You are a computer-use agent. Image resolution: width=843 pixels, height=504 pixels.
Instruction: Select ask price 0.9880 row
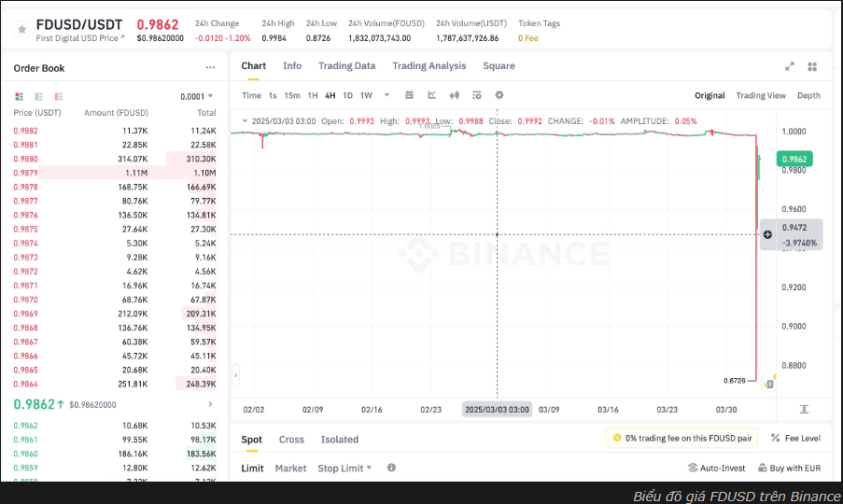click(x=115, y=159)
